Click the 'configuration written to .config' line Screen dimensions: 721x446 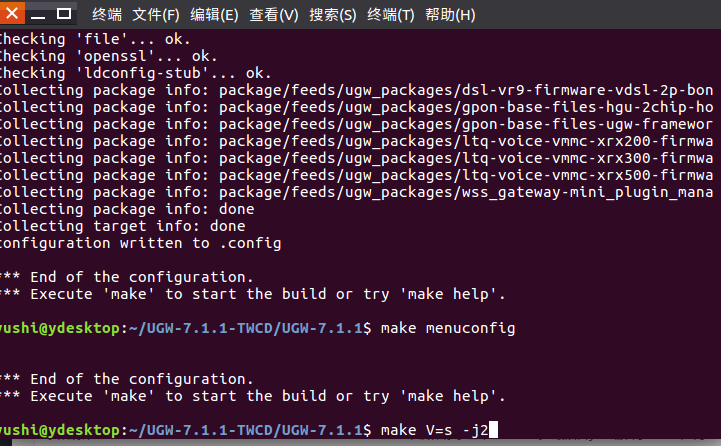pos(140,243)
